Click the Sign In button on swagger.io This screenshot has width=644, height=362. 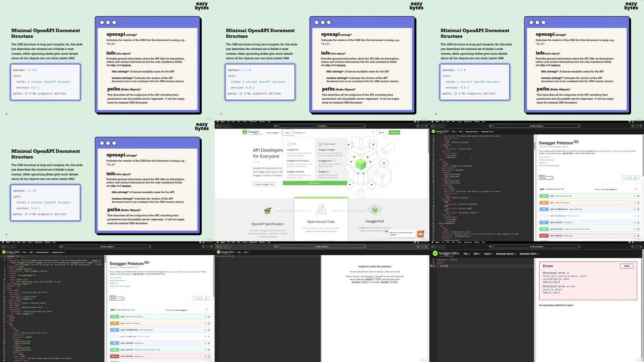coord(381,132)
